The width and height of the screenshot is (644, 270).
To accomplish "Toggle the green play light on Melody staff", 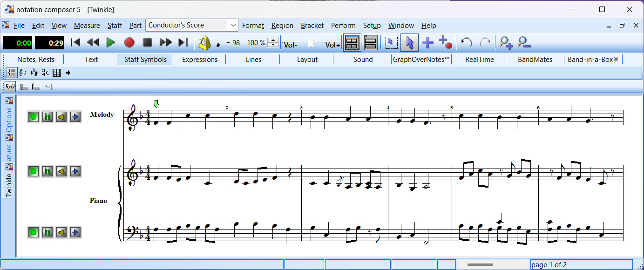I will [33, 117].
